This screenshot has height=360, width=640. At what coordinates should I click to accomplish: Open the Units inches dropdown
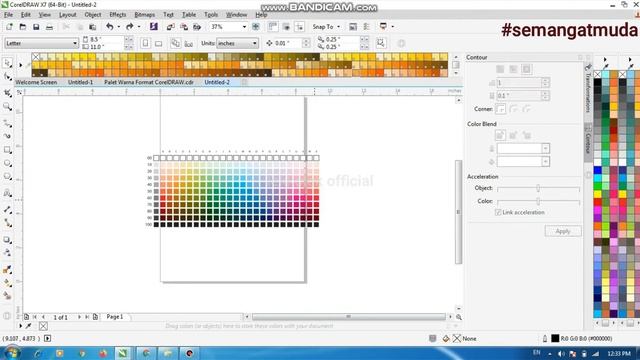255,43
